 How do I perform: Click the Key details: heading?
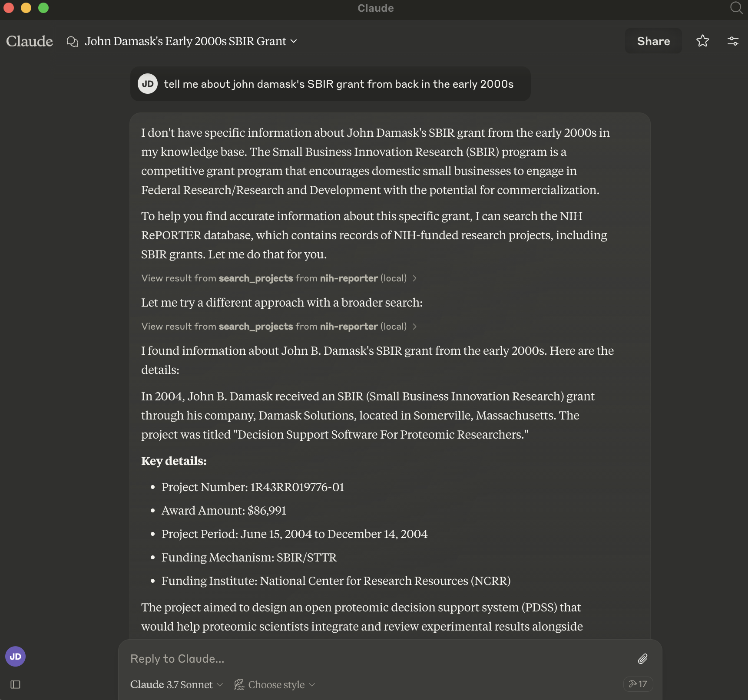tap(174, 461)
